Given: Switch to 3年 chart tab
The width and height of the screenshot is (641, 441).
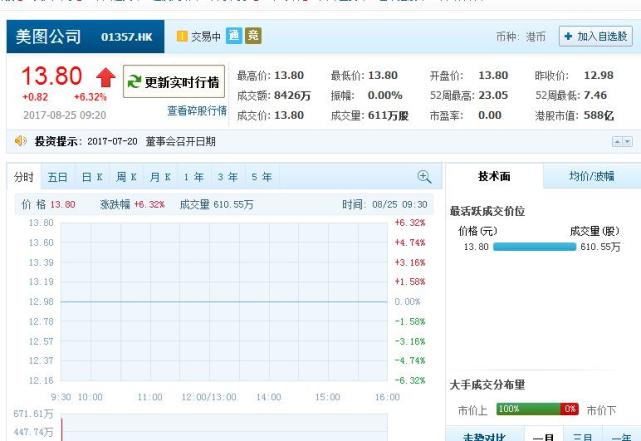Looking at the screenshot, I should 228,177.
